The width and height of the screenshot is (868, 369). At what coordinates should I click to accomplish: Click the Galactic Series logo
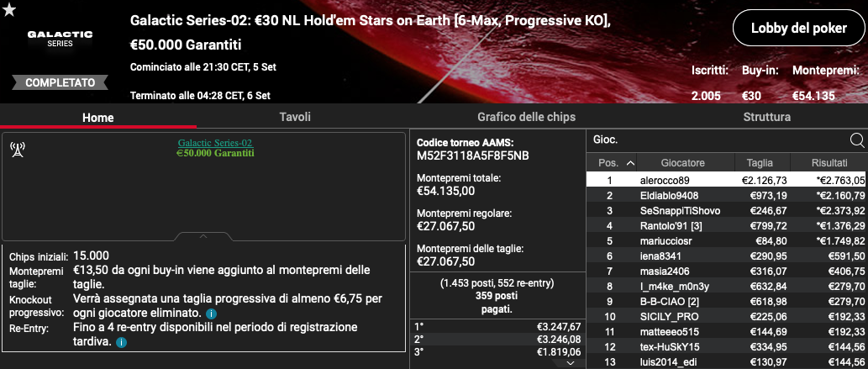coord(60,38)
